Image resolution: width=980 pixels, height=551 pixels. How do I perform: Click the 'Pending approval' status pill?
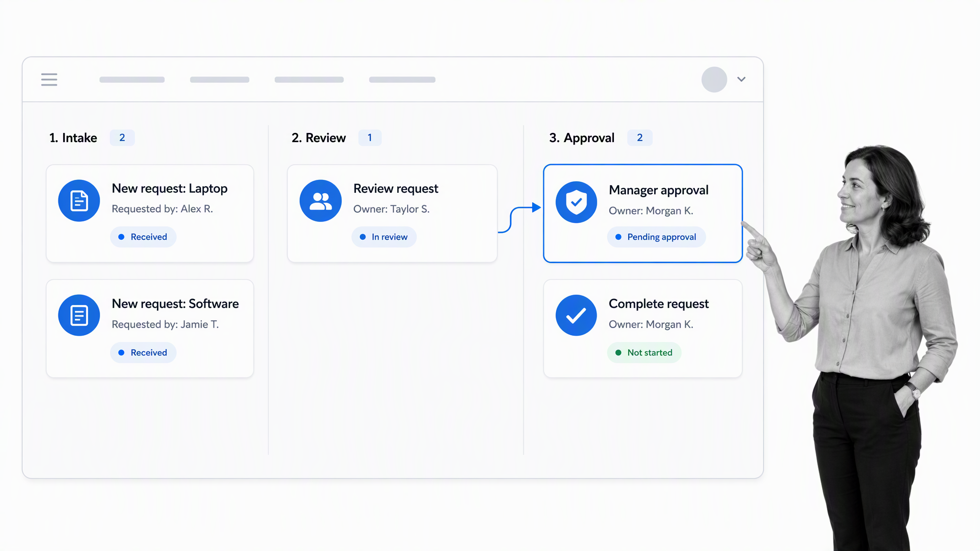pos(656,237)
